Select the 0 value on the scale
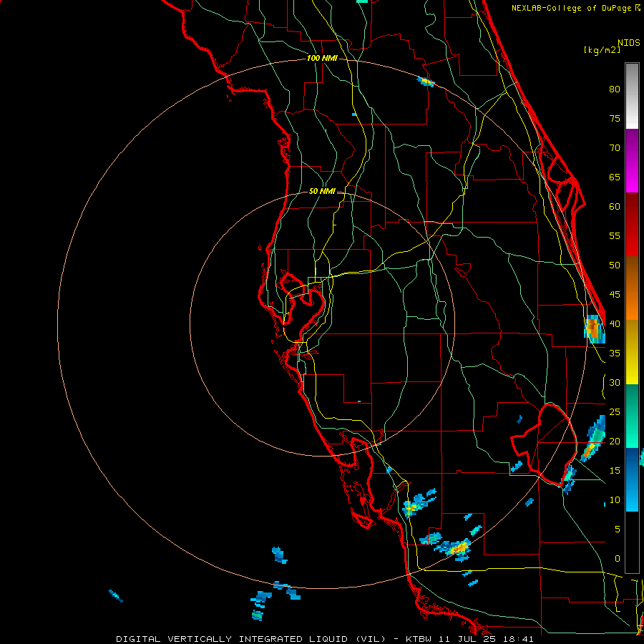The height and width of the screenshot is (644, 644). click(x=618, y=559)
